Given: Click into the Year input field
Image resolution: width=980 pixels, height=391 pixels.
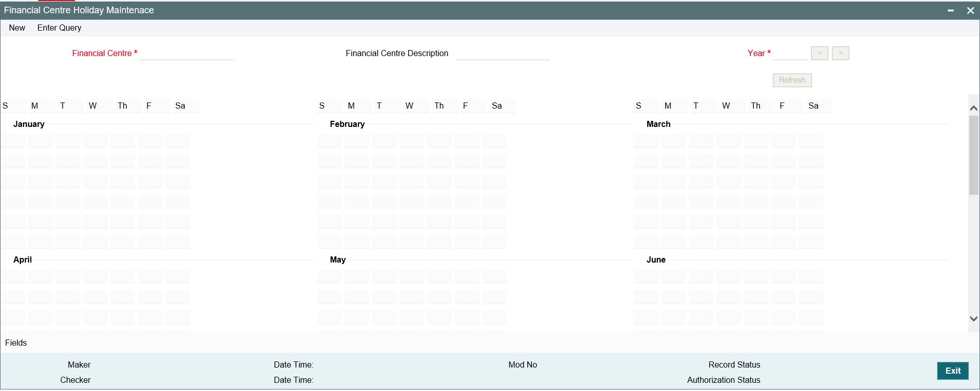Looking at the screenshot, I should (790, 53).
